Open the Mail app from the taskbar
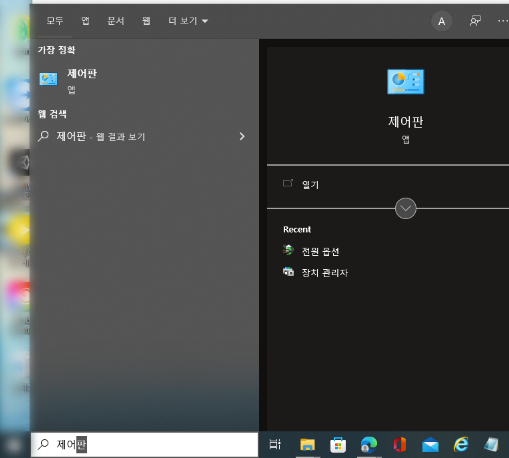This screenshot has width=509, height=458. (430, 445)
